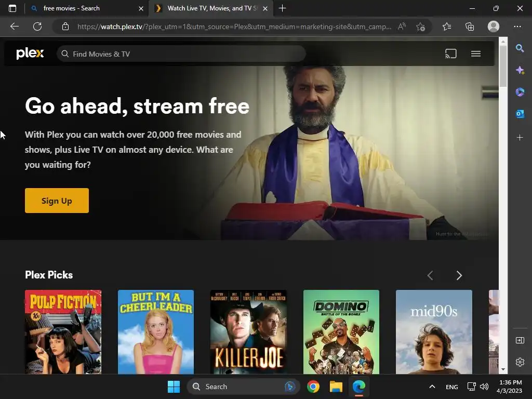Open the mid90s poster
Image resolution: width=532 pixels, height=399 pixels.
(434, 332)
